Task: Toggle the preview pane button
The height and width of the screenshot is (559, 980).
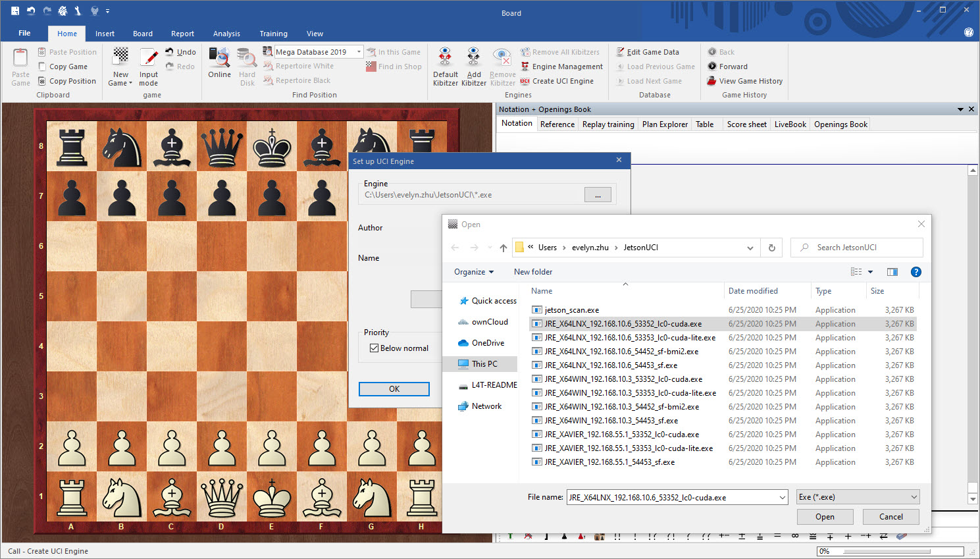Action: [x=892, y=272]
